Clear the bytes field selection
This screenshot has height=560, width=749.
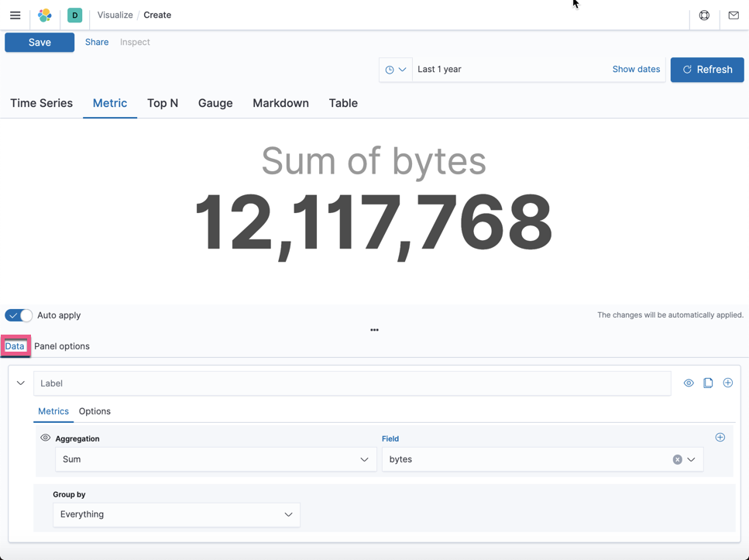pos(677,459)
